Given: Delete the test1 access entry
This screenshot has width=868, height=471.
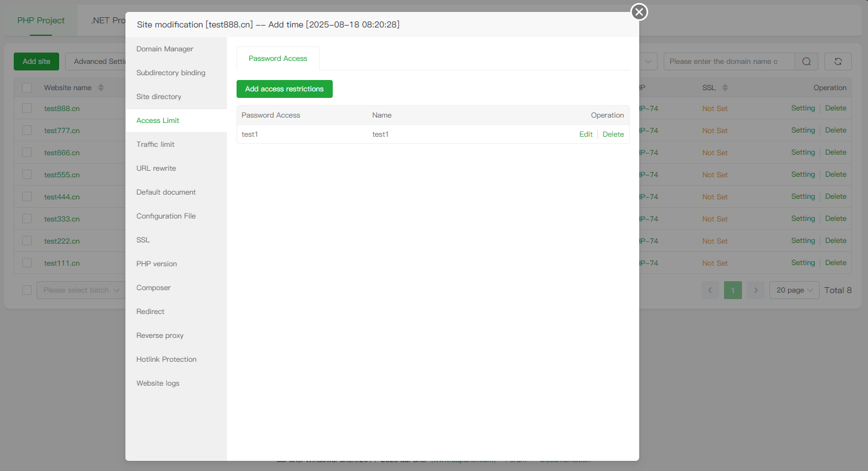Looking at the screenshot, I should (613, 134).
